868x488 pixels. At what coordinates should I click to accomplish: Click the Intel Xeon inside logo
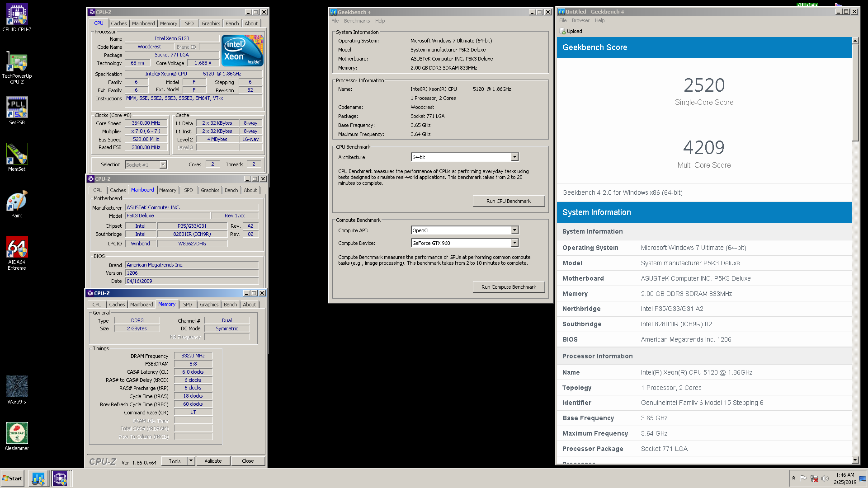[x=242, y=51]
